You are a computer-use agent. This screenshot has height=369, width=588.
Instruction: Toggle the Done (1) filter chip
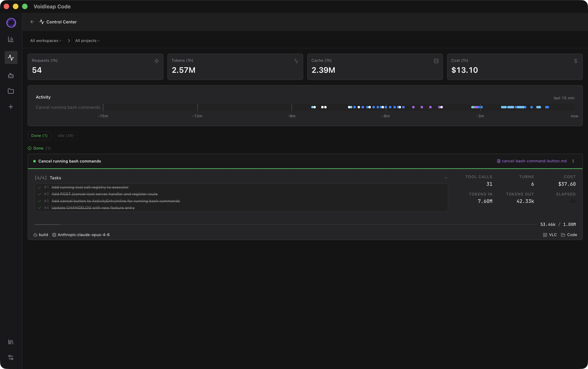[39, 136]
